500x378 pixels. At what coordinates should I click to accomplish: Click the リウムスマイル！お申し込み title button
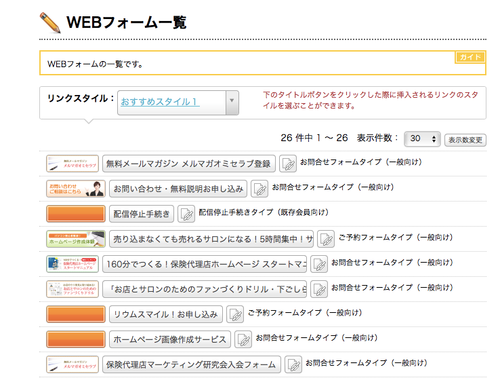click(166, 314)
